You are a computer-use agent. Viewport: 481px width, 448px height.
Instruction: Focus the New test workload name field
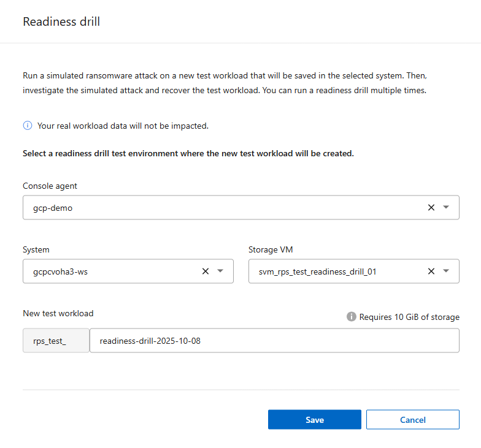[x=274, y=341]
